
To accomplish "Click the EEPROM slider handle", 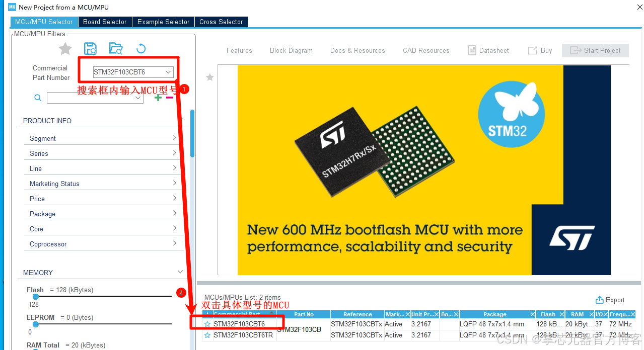I will tap(36, 324).
